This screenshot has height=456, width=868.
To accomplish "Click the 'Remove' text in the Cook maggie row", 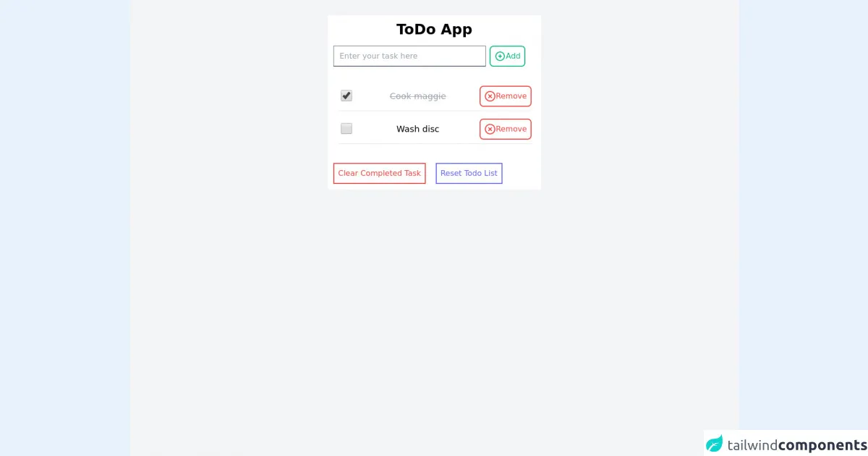I will [511, 96].
